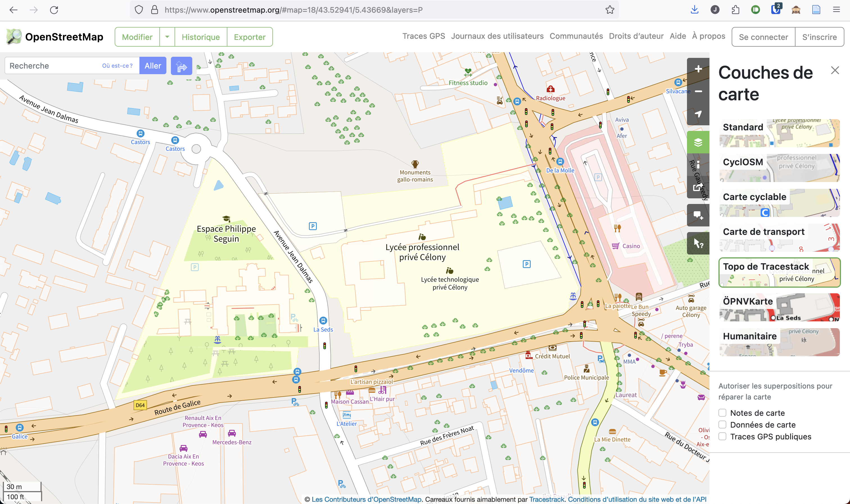Enable the Traces GPS publiques overlay
The image size is (850, 504).
722,437
